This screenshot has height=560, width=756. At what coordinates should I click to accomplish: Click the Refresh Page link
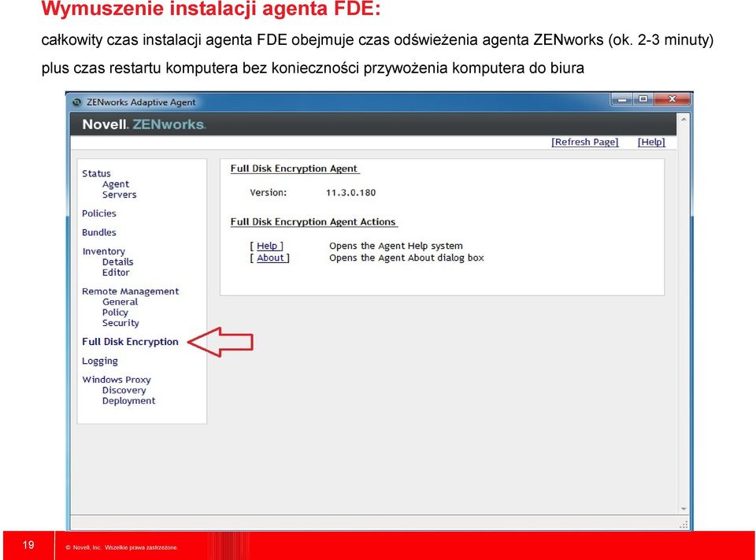tap(585, 142)
